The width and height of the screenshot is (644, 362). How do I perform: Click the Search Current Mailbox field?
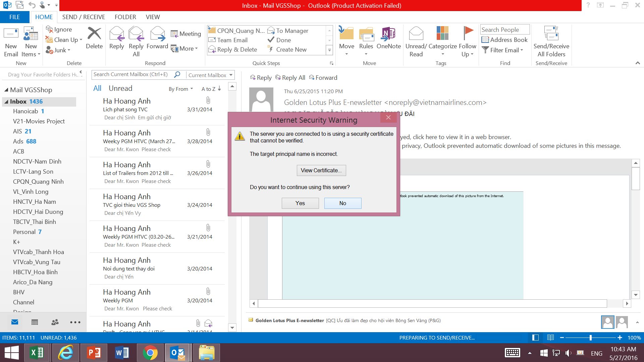[132, 74]
